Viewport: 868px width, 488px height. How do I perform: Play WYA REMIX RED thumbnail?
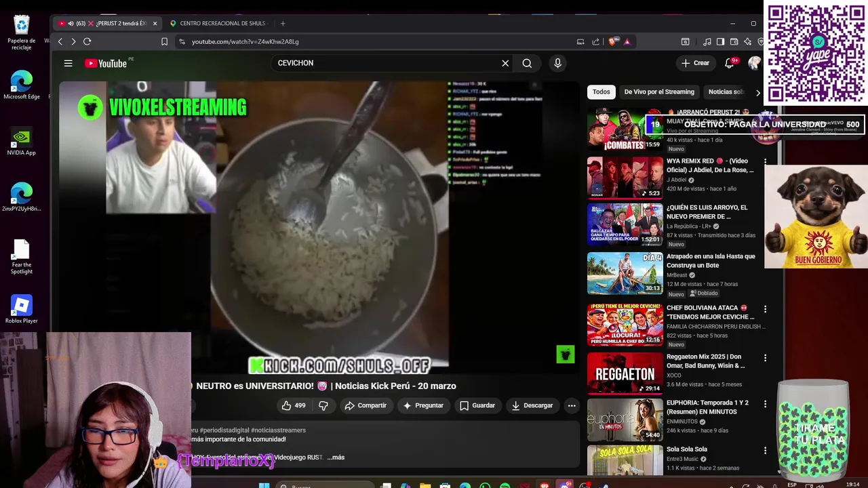625,178
